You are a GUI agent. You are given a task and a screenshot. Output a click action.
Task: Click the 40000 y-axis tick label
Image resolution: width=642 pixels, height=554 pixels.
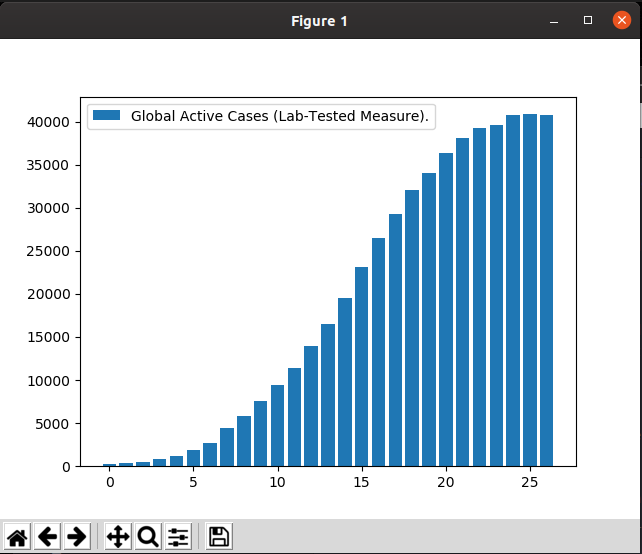pyautogui.click(x=48, y=122)
